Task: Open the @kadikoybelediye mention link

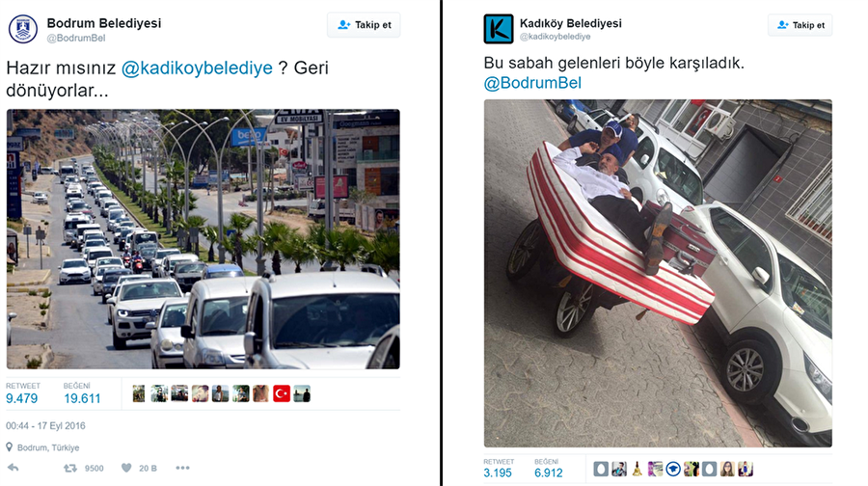Action: point(197,67)
